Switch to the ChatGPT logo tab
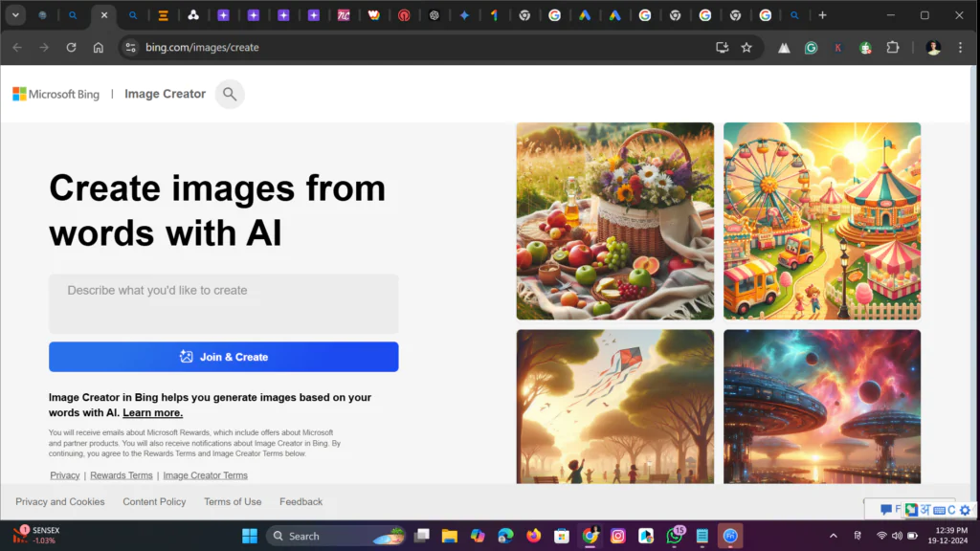This screenshot has width=980, height=551. pyautogui.click(x=434, y=15)
